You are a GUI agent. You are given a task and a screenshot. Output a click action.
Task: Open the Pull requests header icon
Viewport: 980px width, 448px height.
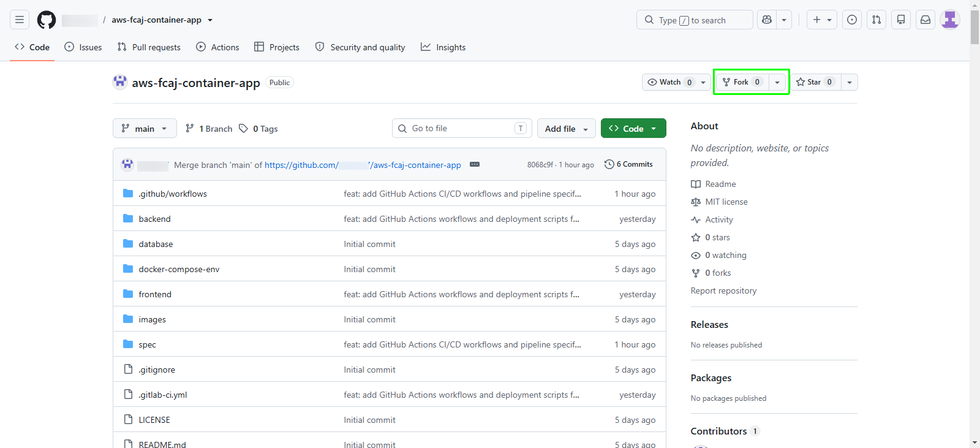click(876, 20)
